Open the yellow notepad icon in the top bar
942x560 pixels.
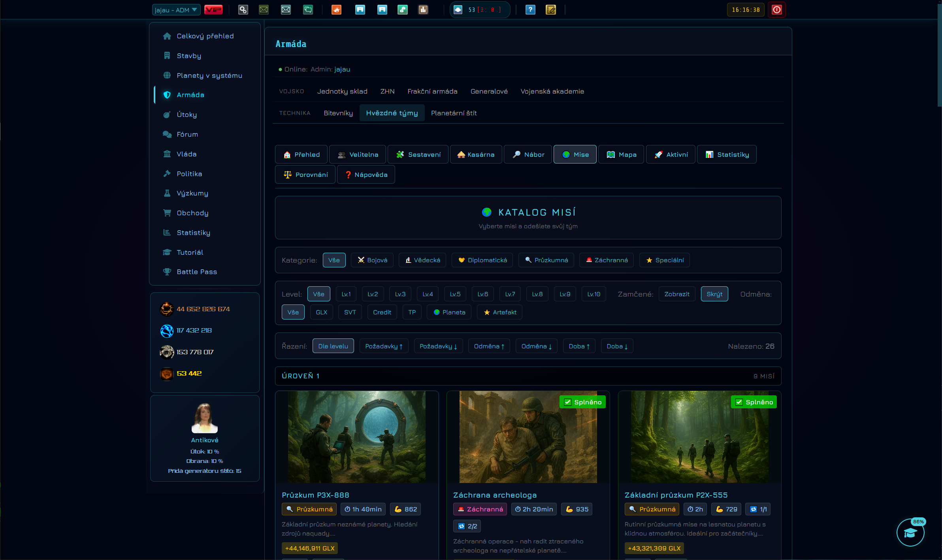coord(551,10)
